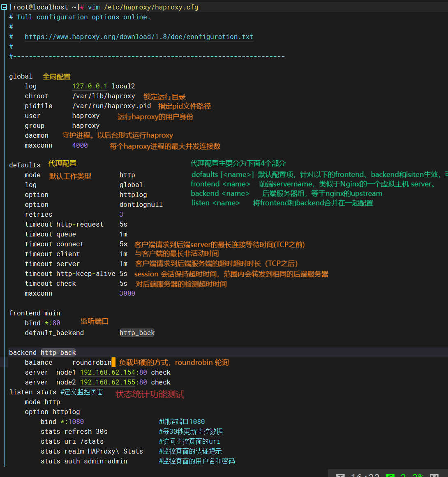Click the 'global' section keyword

coord(21,76)
